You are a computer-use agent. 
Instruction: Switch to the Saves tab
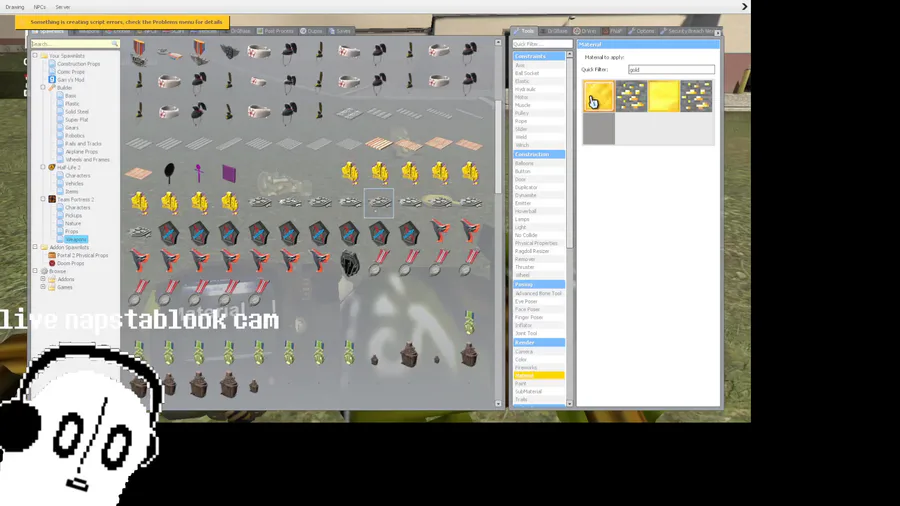[x=339, y=31]
